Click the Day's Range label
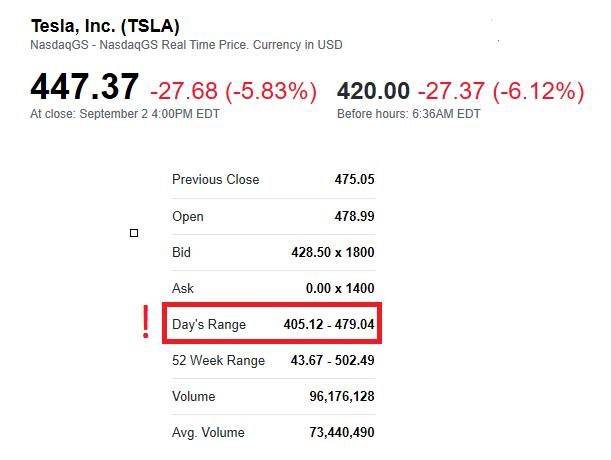The width and height of the screenshot is (611, 460). [x=208, y=325]
